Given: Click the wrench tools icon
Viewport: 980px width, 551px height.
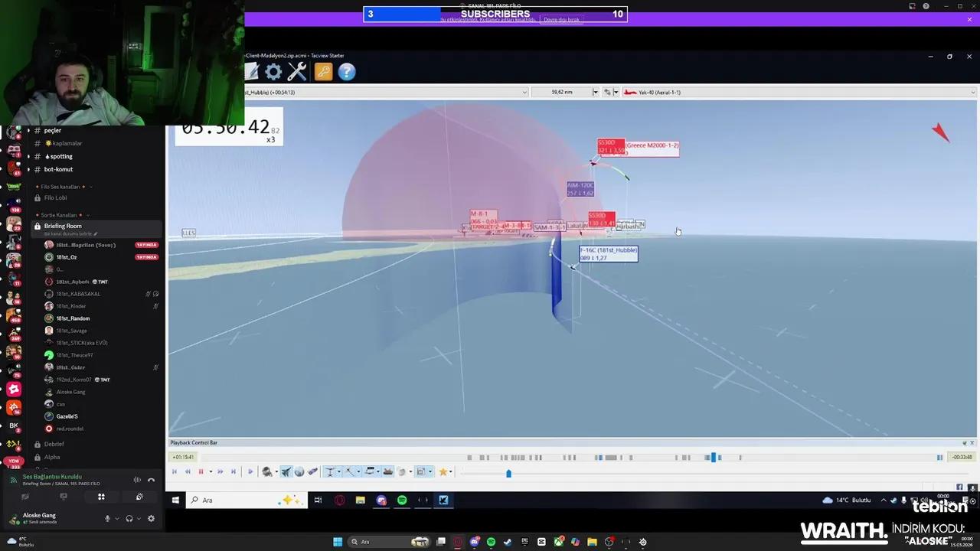Looking at the screenshot, I should [x=297, y=72].
